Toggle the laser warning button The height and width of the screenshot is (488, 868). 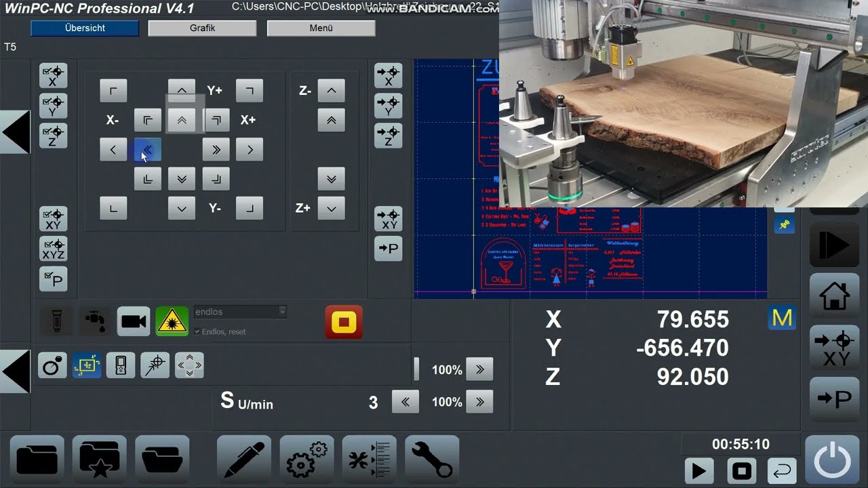tap(172, 321)
